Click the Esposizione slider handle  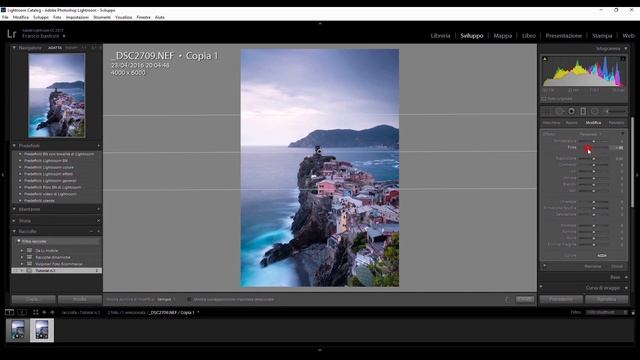[594, 158]
